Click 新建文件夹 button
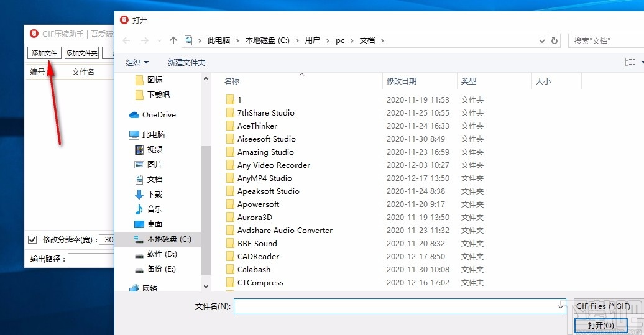The height and width of the screenshot is (335, 644). [x=186, y=62]
